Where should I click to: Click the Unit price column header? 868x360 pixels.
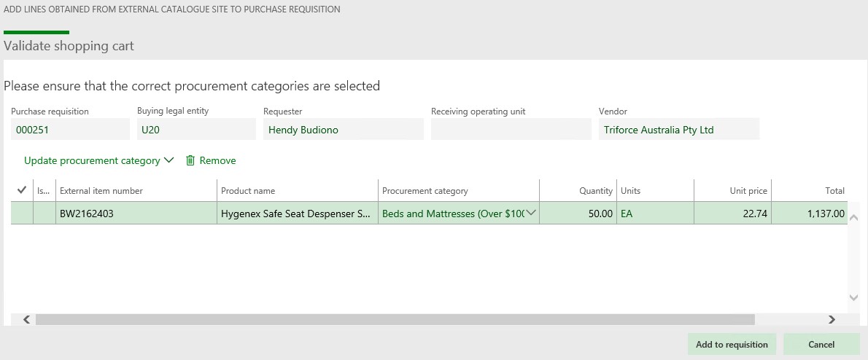tap(750, 191)
